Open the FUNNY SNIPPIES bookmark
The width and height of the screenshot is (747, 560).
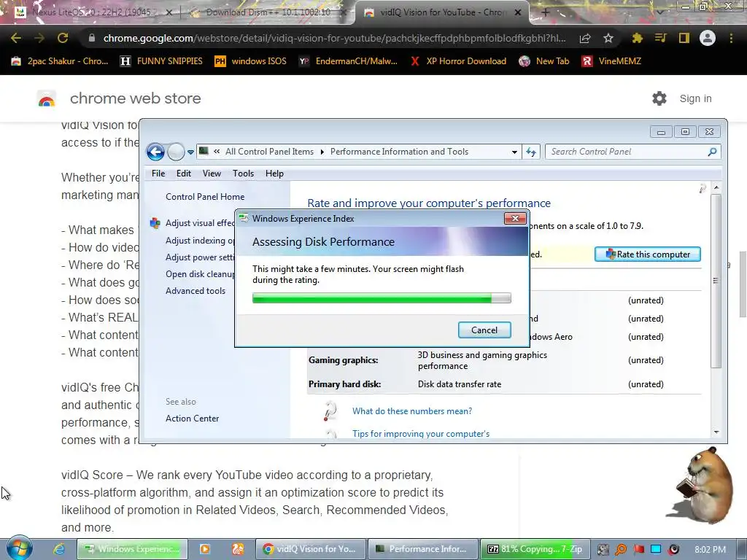pyautogui.click(x=161, y=61)
